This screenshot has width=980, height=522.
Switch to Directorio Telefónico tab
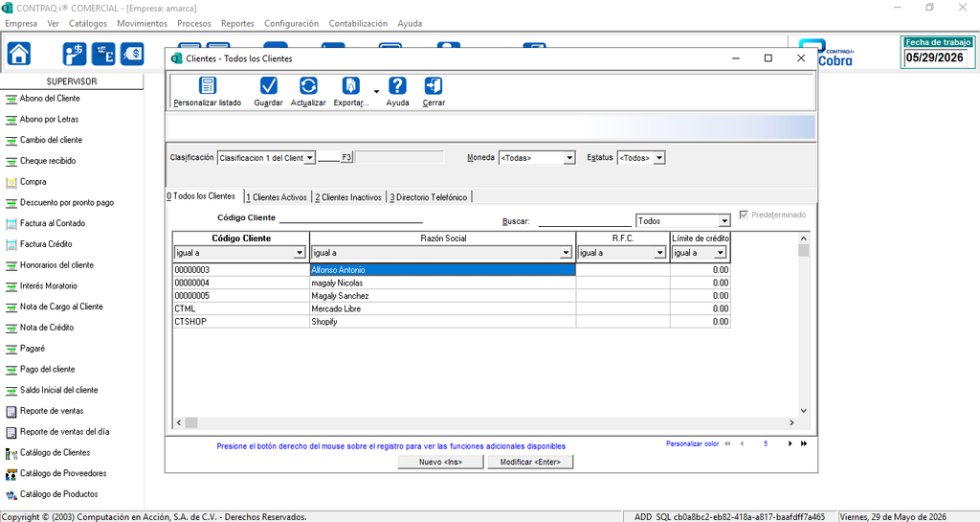click(x=429, y=197)
